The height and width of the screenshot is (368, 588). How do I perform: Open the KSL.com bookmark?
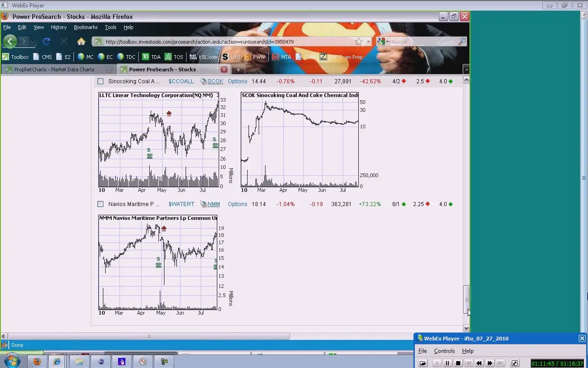click(x=203, y=57)
